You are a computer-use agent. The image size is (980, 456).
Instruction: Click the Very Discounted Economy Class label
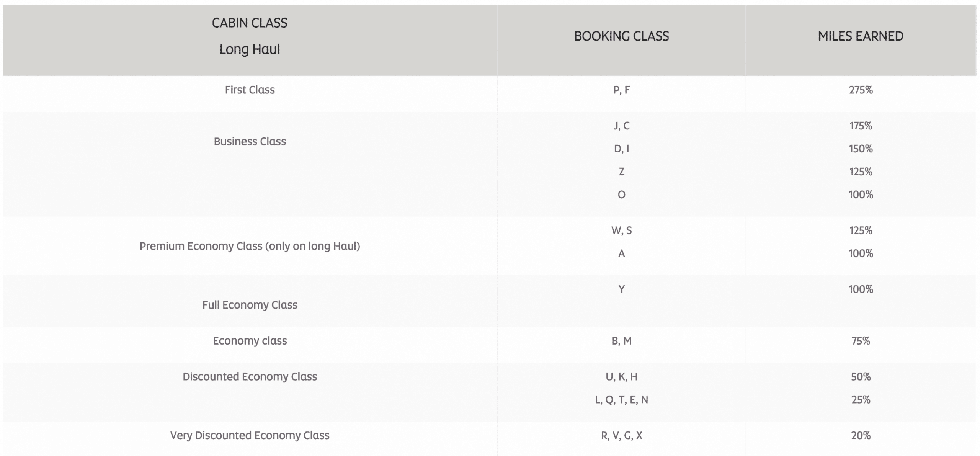tap(250, 436)
